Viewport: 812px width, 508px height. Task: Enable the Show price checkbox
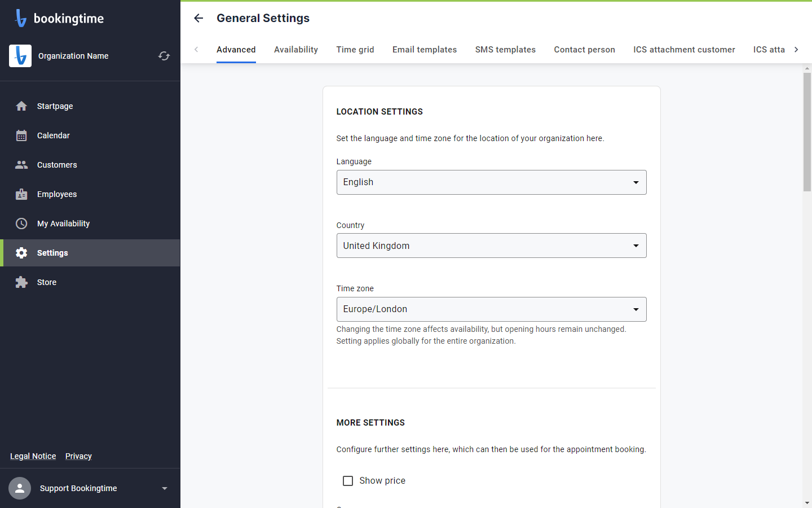click(x=348, y=481)
